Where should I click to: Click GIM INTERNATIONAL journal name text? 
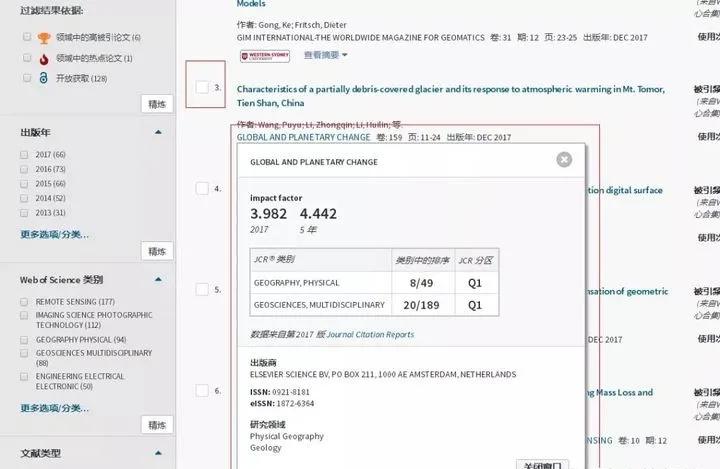click(x=360, y=38)
